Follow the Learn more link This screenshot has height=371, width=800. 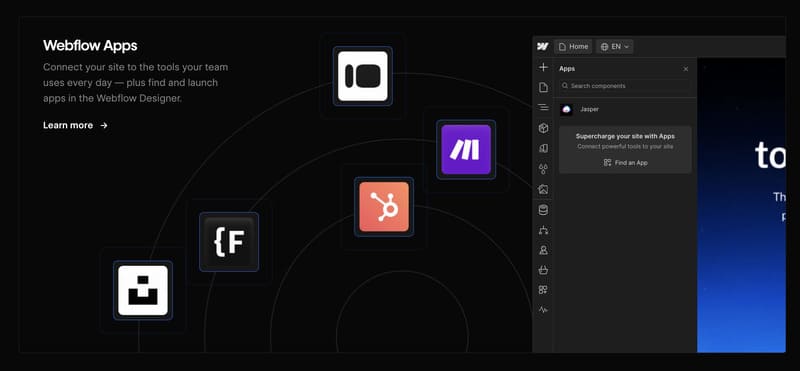76,126
